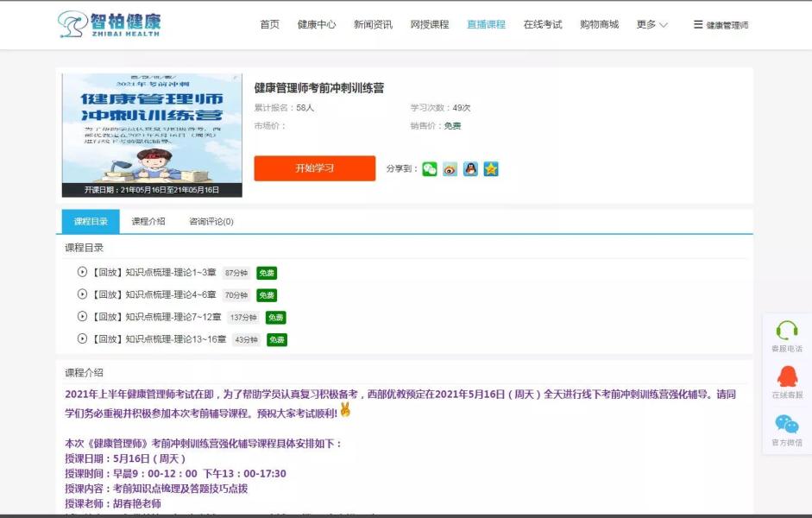Image resolution: width=812 pixels, height=518 pixels.
Task: Open 【回放】知识点梳理-理论7~12章 lesson
Action: (x=156, y=317)
